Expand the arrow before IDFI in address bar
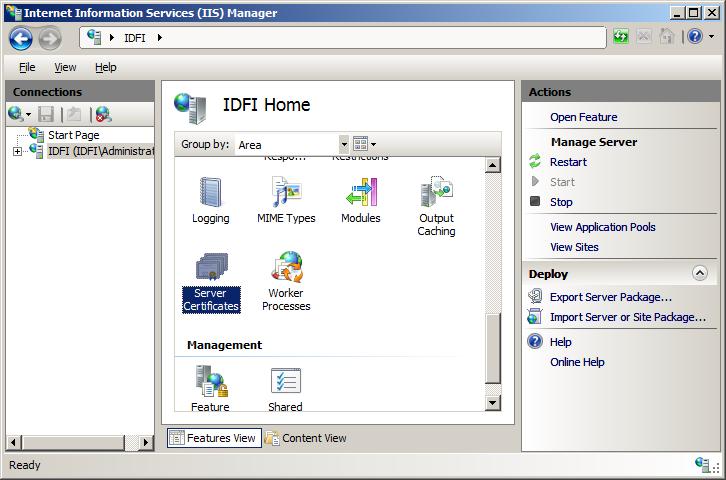This screenshot has width=726, height=480. tap(112, 37)
